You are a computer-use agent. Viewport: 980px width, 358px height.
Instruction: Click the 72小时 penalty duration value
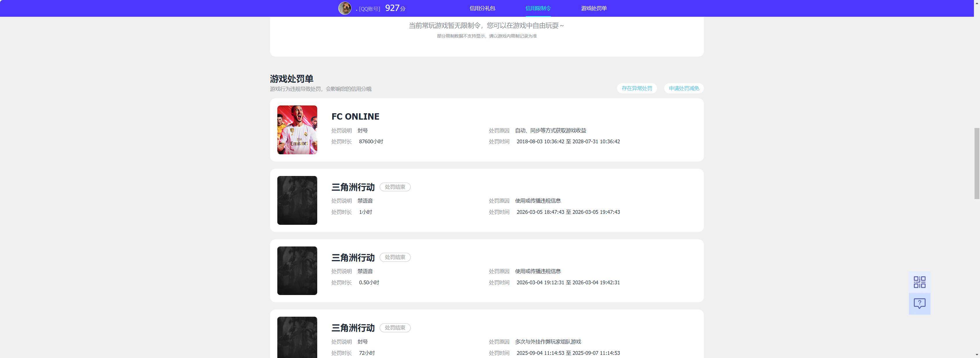point(367,353)
